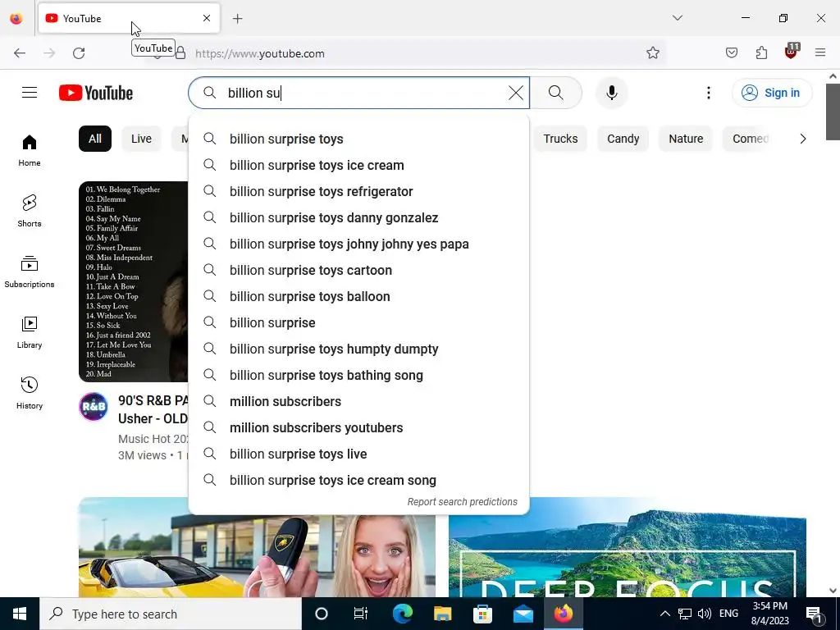840x630 pixels.
Task: Choose suggestion 'billion surprise toys ice cream'
Action: [x=359, y=165]
